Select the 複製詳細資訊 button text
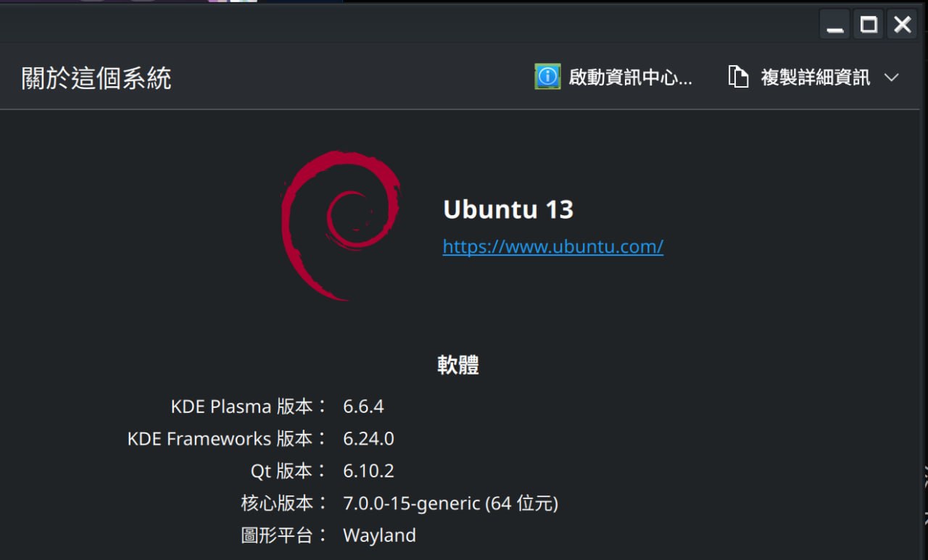The height and width of the screenshot is (560, 928). point(815,78)
